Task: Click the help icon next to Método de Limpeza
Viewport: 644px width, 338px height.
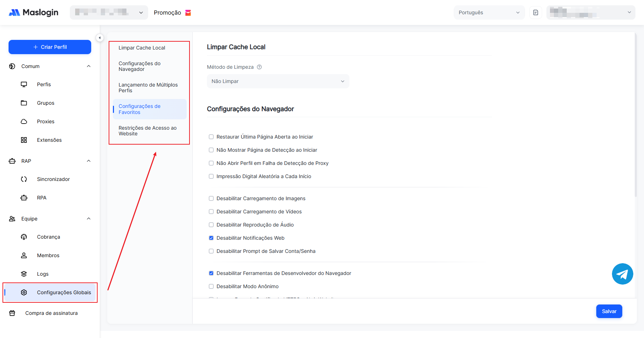Action: coord(259,67)
